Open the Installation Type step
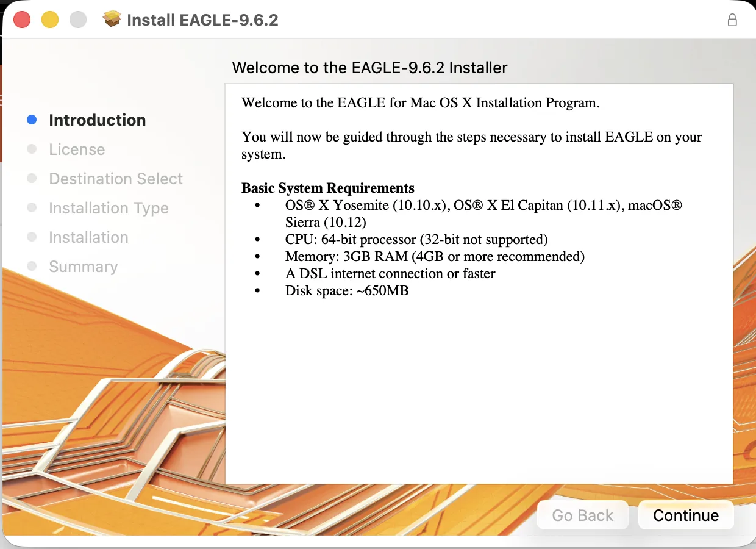The width and height of the screenshot is (756, 549). click(109, 207)
